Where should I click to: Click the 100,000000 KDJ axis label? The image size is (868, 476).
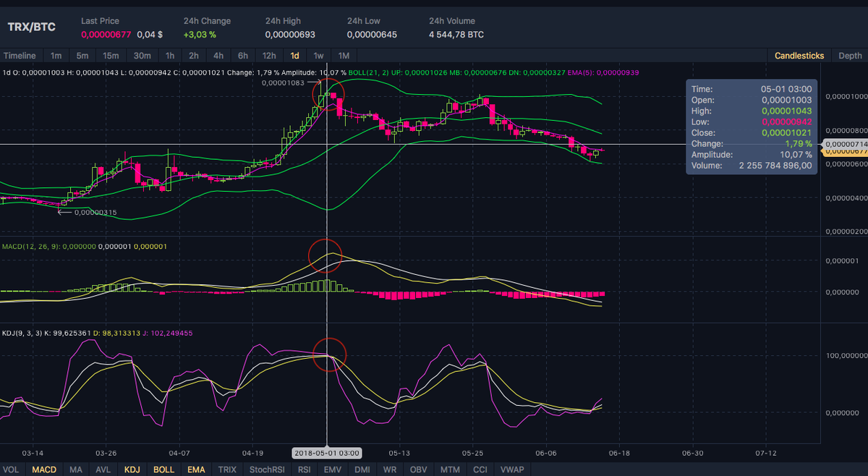click(x=846, y=356)
